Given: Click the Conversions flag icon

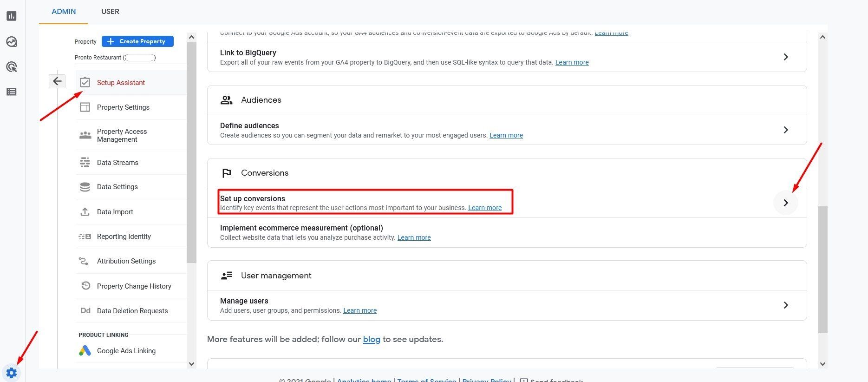Looking at the screenshot, I should click(x=227, y=173).
